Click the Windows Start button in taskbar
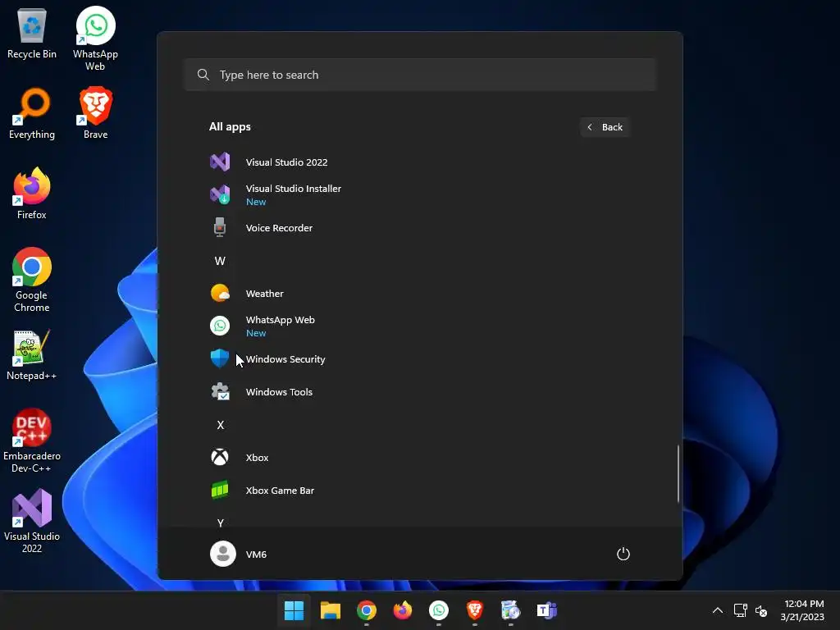 pos(294,610)
